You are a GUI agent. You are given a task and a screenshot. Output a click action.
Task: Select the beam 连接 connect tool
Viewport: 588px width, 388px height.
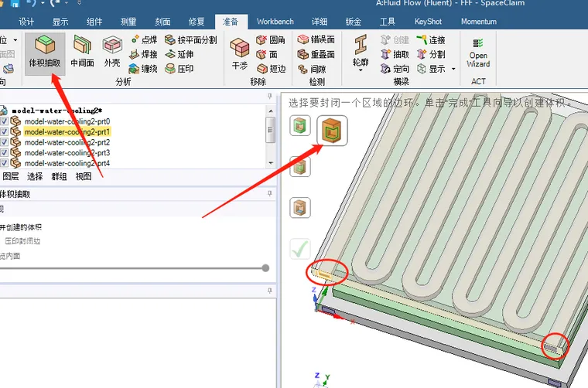pyautogui.click(x=431, y=39)
